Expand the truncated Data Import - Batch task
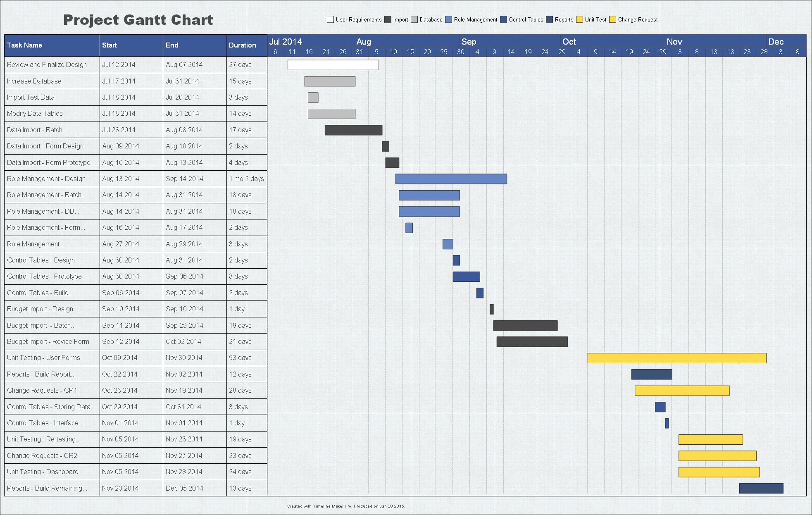The width and height of the screenshot is (812, 515). point(38,130)
